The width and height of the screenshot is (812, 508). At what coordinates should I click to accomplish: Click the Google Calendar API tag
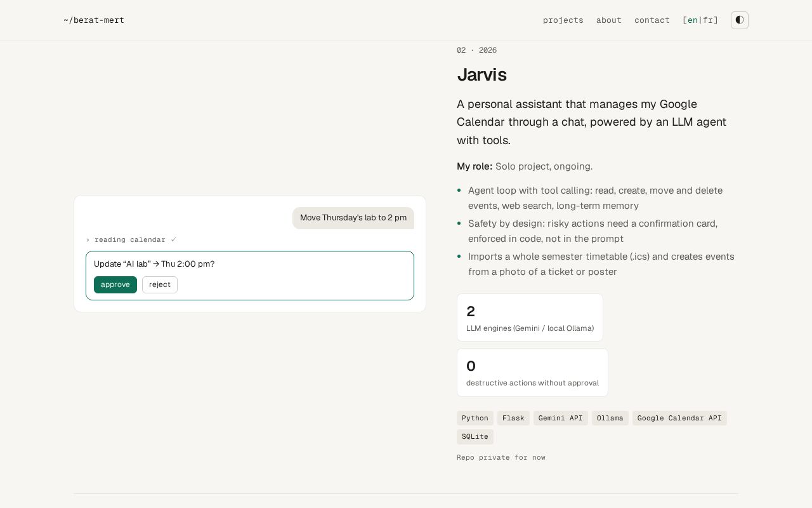pos(679,418)
